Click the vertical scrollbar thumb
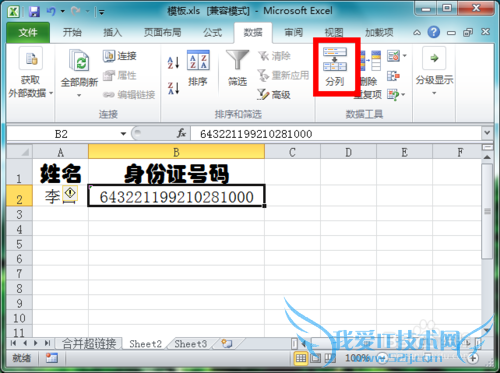Viewport: 500px width, 373px height. (487, 211)
